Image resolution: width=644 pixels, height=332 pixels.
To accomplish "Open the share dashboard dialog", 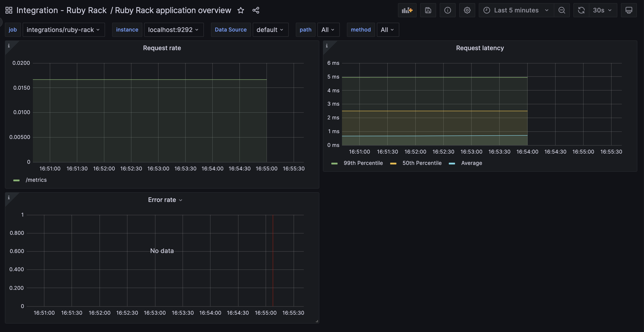I will point(256,10).
